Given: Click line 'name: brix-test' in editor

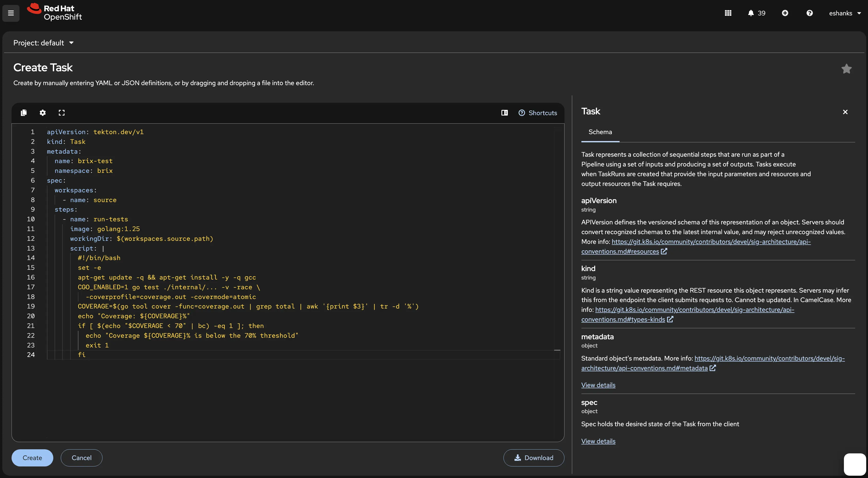Looking at the screenshot, I should (x=84, y=161).
